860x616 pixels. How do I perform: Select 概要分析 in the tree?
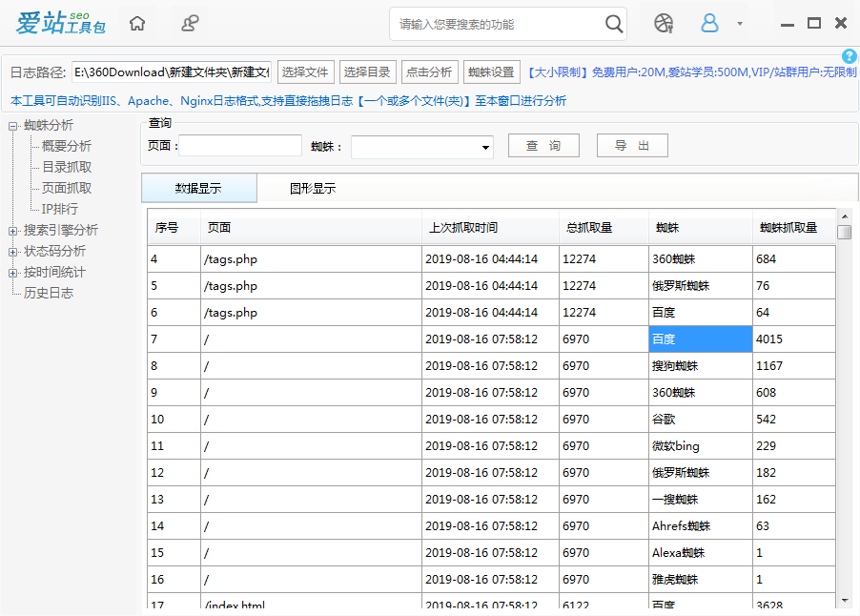click(67, 146)
